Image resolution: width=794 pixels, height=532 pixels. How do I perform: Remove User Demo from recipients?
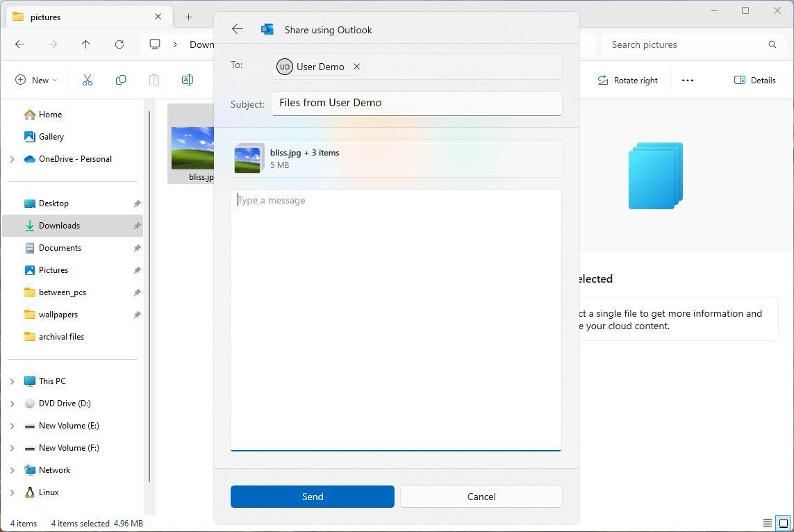(x=356, y=66)
